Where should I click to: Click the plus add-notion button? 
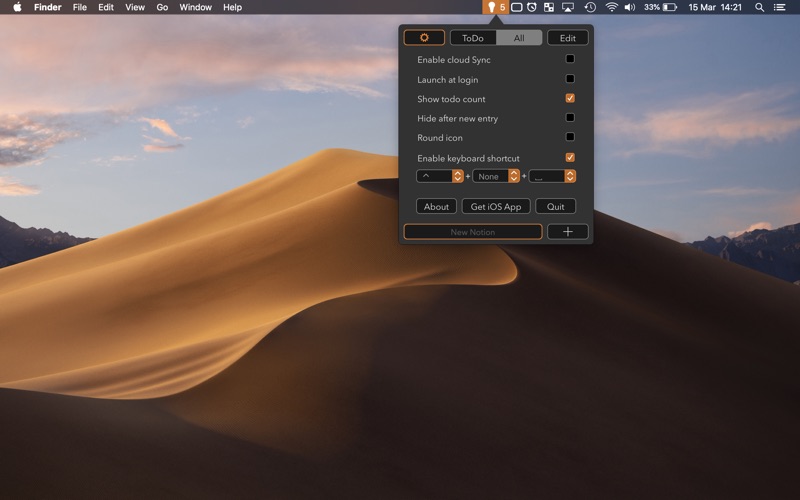(567, 232)
